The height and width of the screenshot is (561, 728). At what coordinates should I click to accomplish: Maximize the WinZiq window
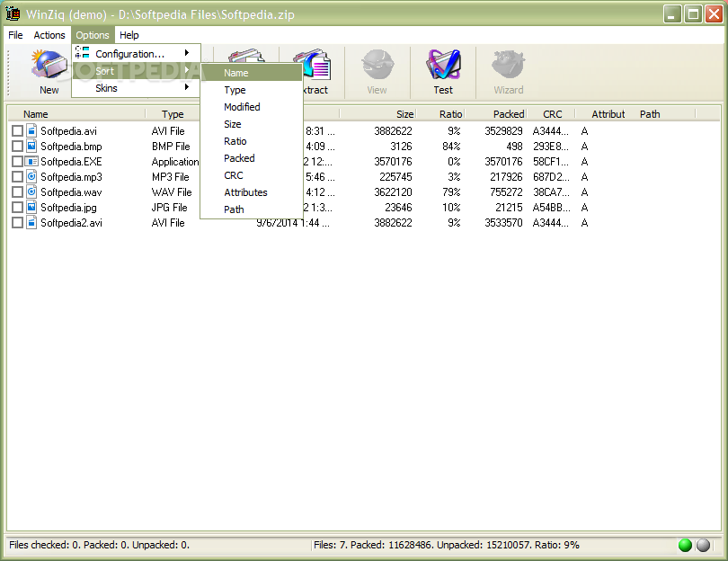point(693,13)
